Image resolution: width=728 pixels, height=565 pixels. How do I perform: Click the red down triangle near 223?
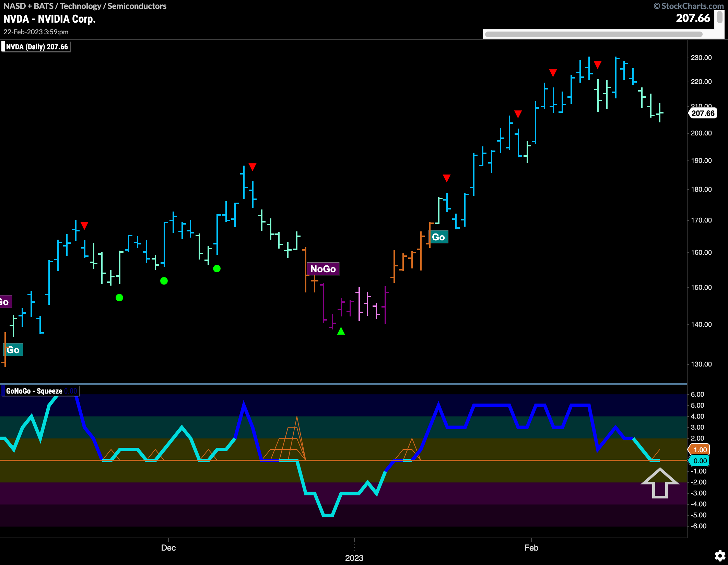(553, 73)
